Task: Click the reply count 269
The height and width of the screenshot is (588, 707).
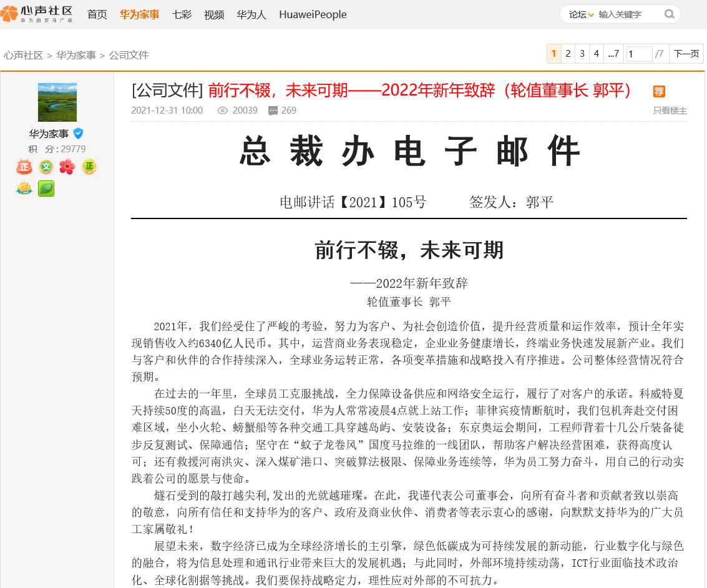Action: pos(289,110)
